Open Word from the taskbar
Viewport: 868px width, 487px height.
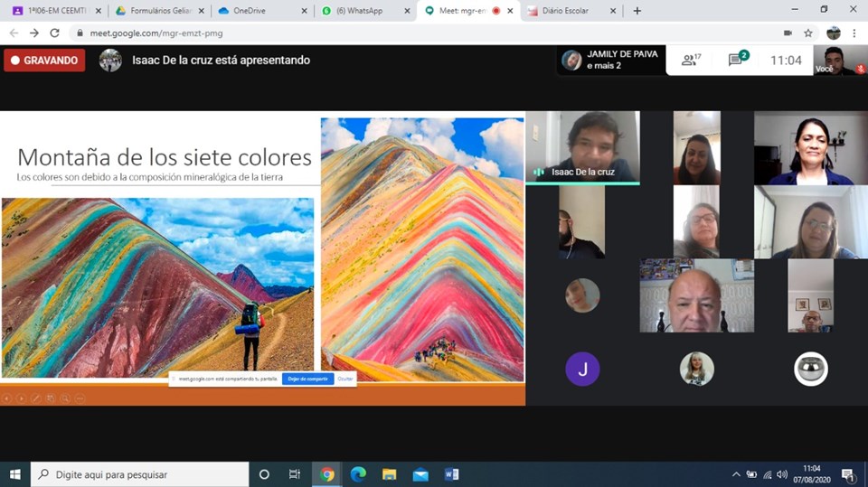click(451, 474)
